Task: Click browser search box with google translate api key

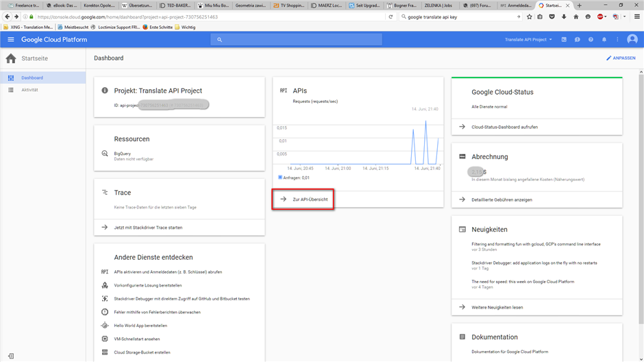Action: pyautogui.click(x=460, y=17)
